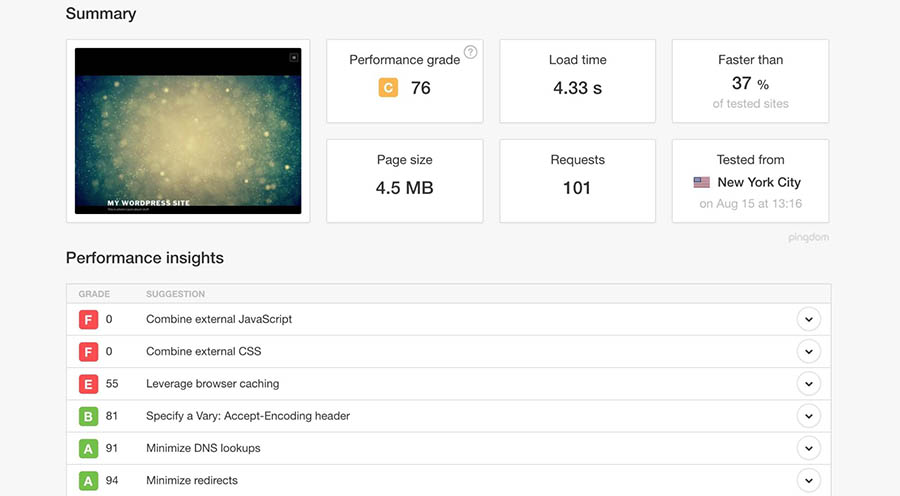Click the SUGGESTION column header
The width and height of the screenshot is (900, 496).
click(175, 294)
